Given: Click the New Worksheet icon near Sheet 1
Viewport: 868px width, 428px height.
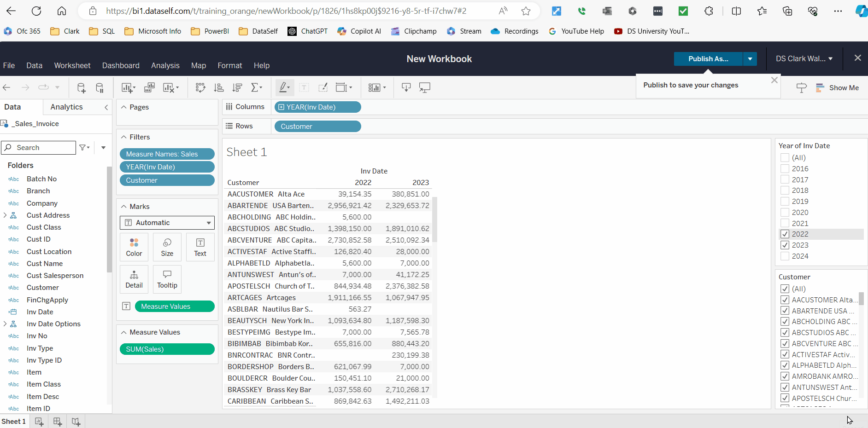Looking at the screenshot, I should [39, 421].
